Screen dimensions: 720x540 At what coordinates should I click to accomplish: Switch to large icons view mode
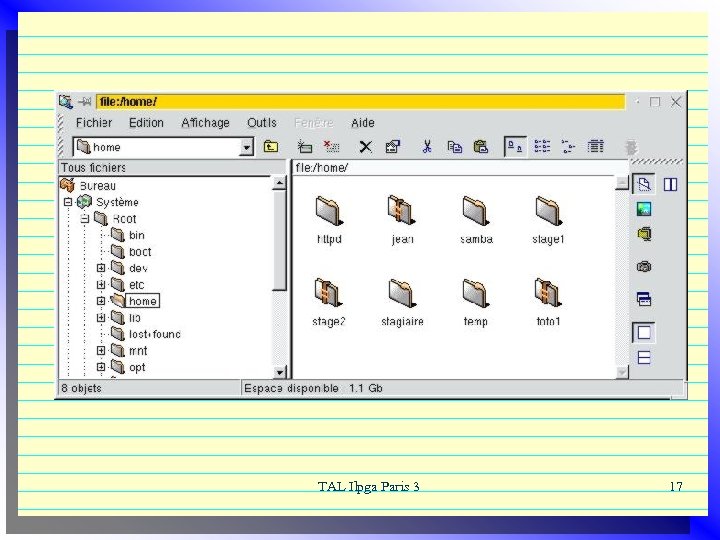click(x=515, y=146)
